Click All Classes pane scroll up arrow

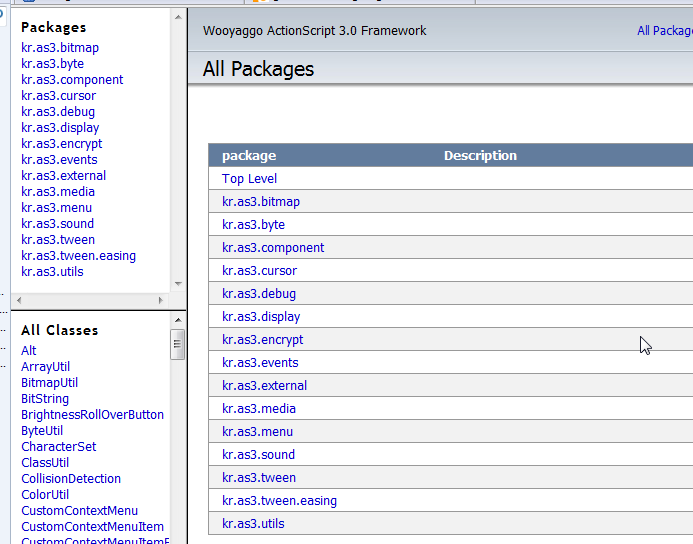(178, 320)
